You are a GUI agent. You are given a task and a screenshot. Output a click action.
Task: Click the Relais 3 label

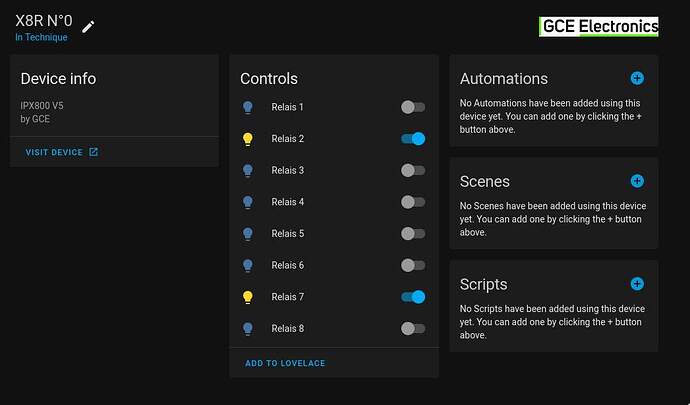click(x=287, y=170)
